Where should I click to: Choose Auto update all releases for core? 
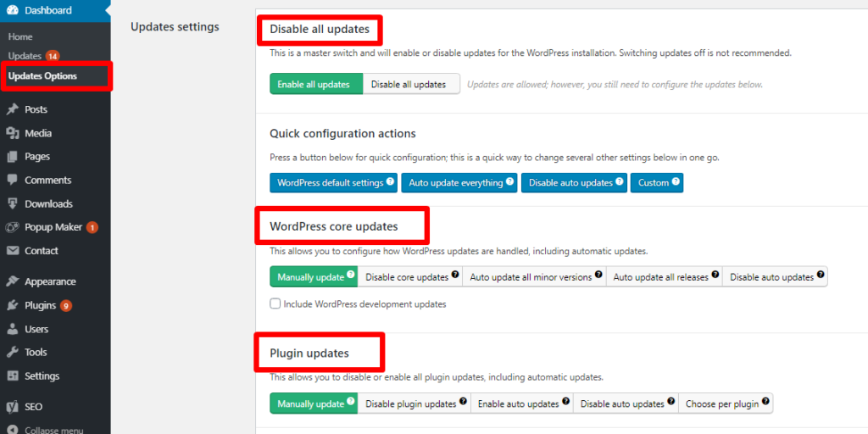click(665, 277)
